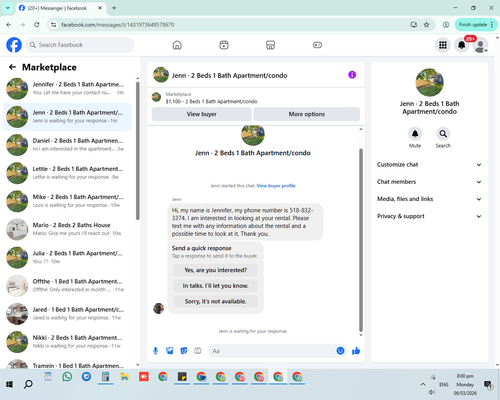Open Windows taskbar search

pos(28,384)
